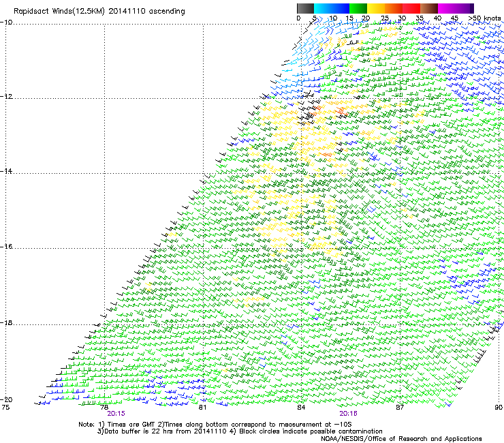
Task: Click the cyan 5-10 knots legend swatch
Action: click(x=323, y=8)
